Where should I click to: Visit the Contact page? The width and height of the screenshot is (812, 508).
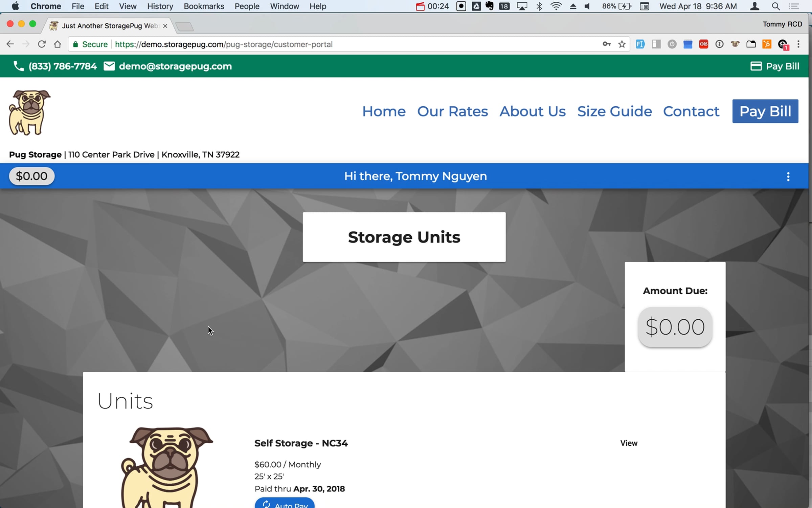tap(691, 111)
